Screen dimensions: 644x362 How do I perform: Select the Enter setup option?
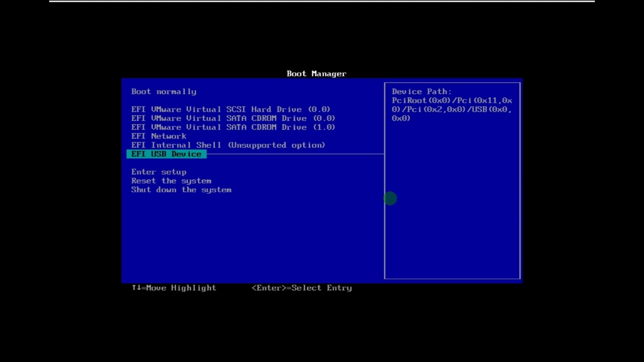point(159,172)
